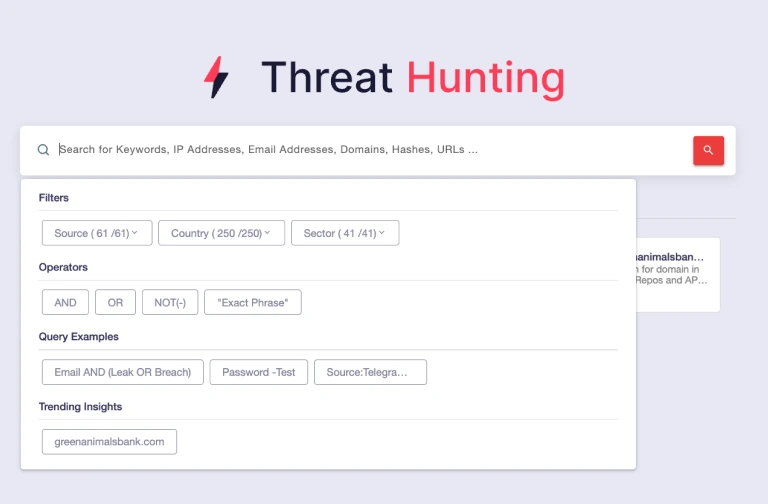Select greenanimalsbank.com trending insight
The width and height of the screenshot is (768, 504).
click(x=109, y=442)
